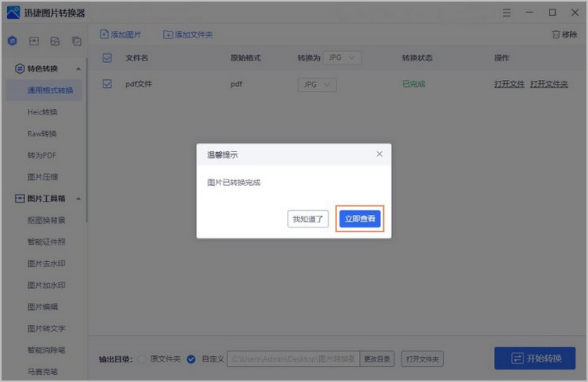
Task: Toggle the checkbox for pdf文件 row
Action: [107, 84]
